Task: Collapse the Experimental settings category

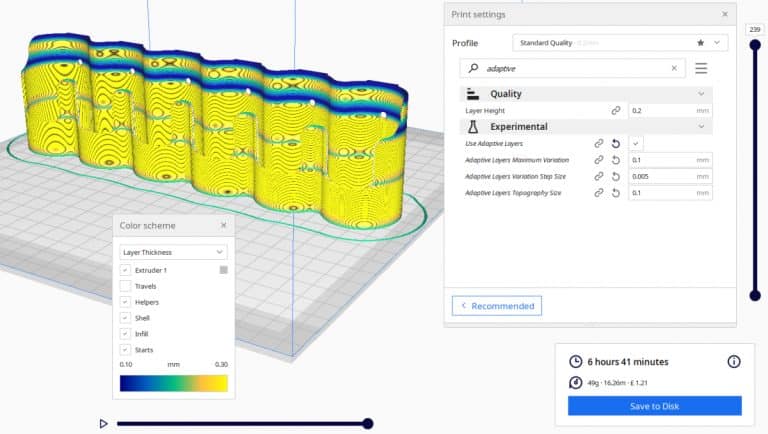Action: coord(586,127)
